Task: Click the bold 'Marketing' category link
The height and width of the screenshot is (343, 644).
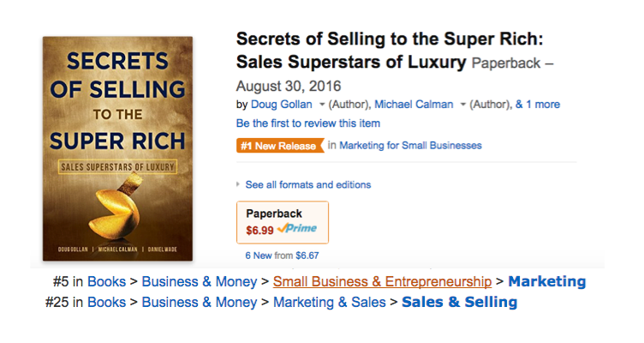Action: pyautogui.click(x=546, y=281)
